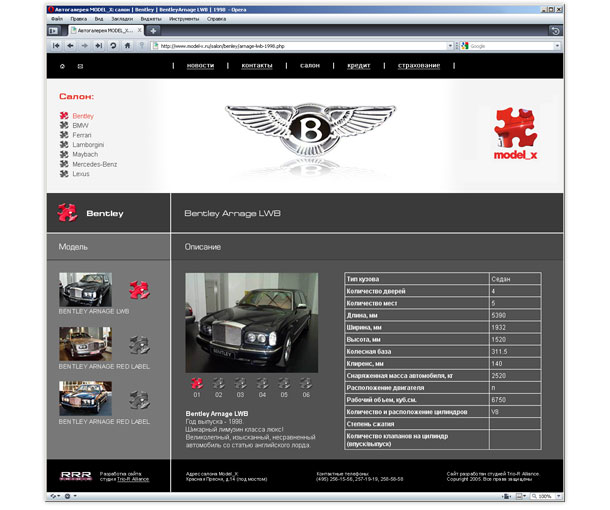Open the address bar history dropdown
This screenshot has height=510, width=610.
[450, 46]
